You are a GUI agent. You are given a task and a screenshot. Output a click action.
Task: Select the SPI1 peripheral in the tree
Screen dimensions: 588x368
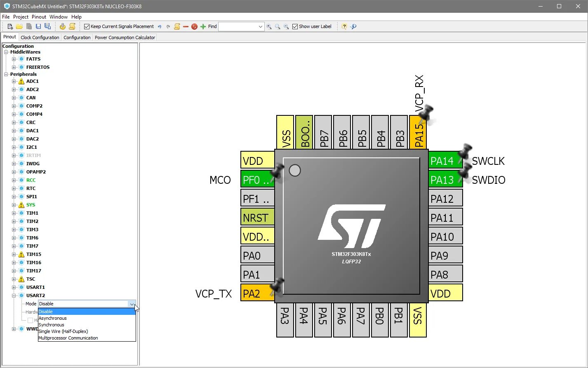[32, 197]
